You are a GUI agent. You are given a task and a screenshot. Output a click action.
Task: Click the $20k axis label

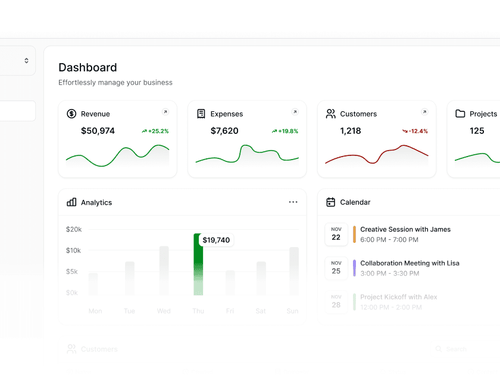74,229
